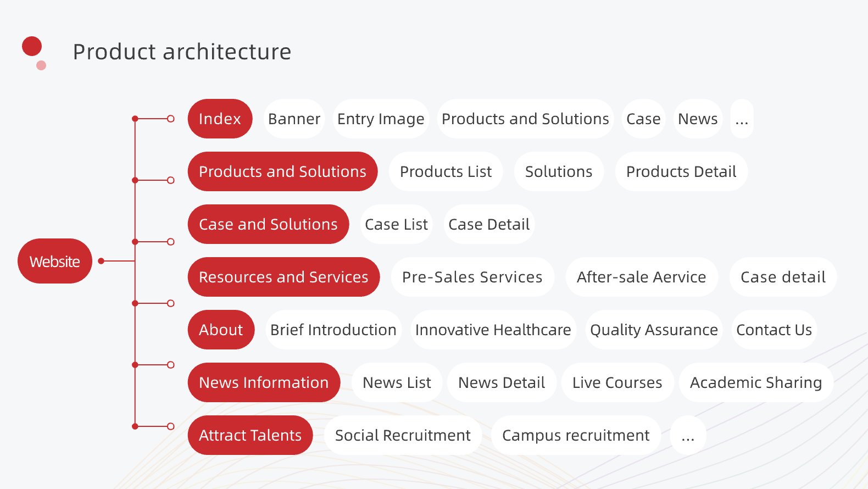Image resolution: width=868 pixels, height=489 pixels.
Task: Open the Academic Sharing item
Action: tap(756, 382)
